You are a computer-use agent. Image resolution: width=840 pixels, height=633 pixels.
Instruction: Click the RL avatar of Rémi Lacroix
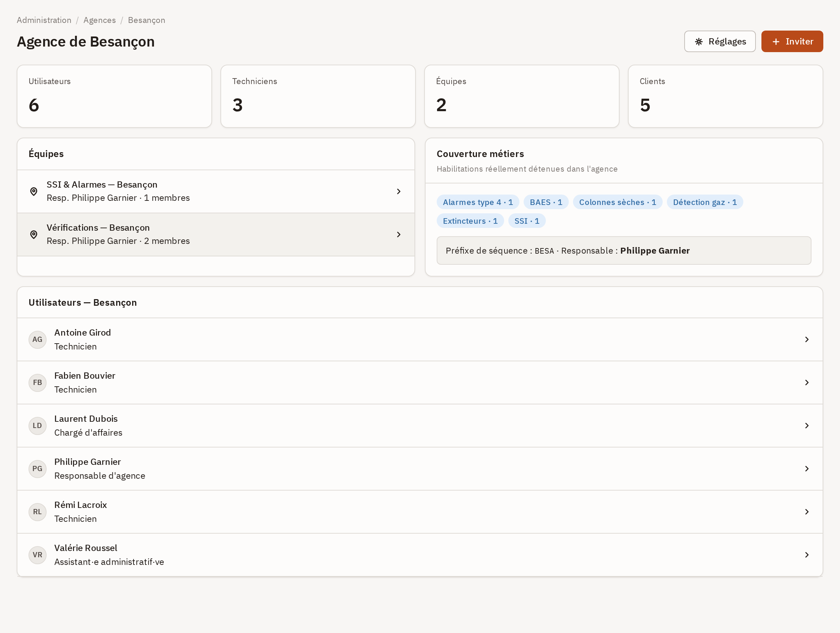[37, 512]
